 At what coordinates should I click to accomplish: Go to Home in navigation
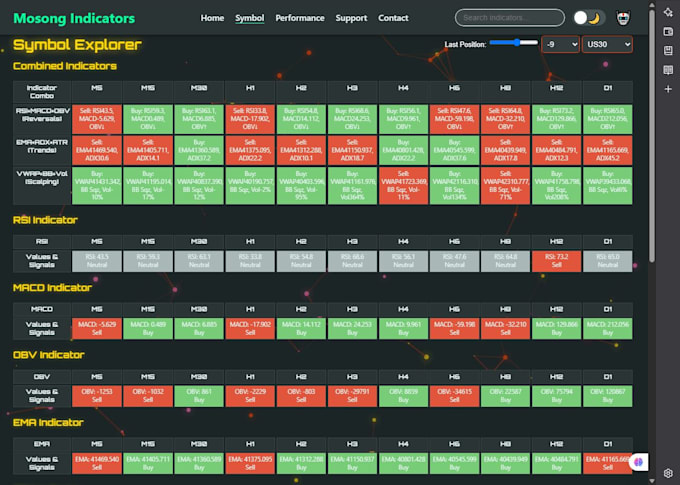[x=212, y=18]
